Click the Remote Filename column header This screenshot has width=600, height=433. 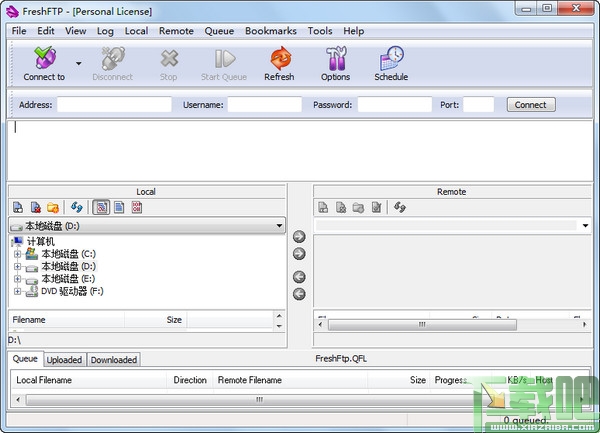tap(290, 380)
